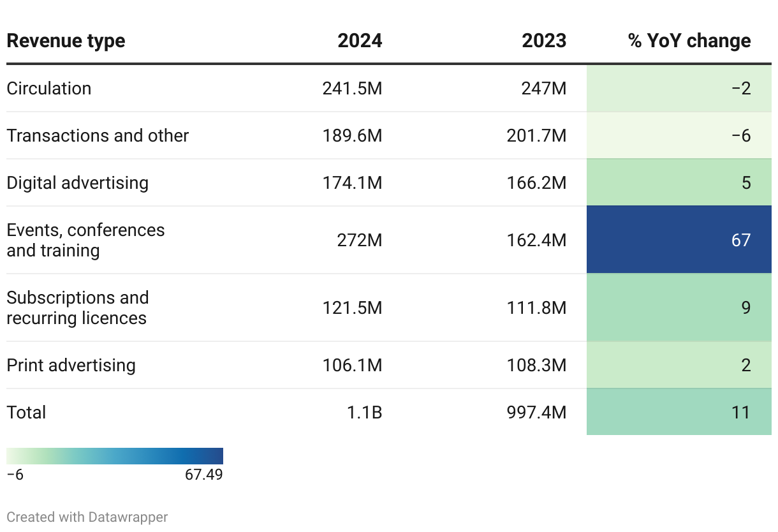
Task: Select the 'Transactions and other' row label
Action: (98, 135)
